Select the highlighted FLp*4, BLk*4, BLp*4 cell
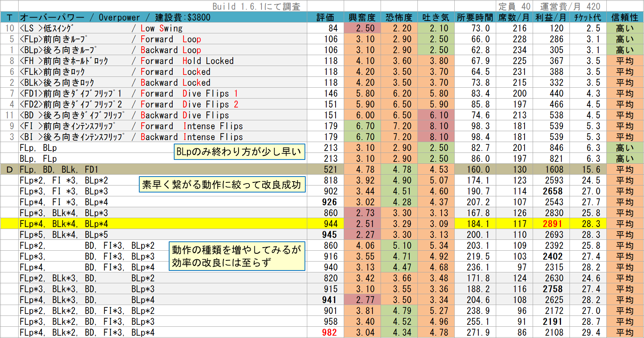The height and width of the screenshot is (338, 644). coord(163,224)
